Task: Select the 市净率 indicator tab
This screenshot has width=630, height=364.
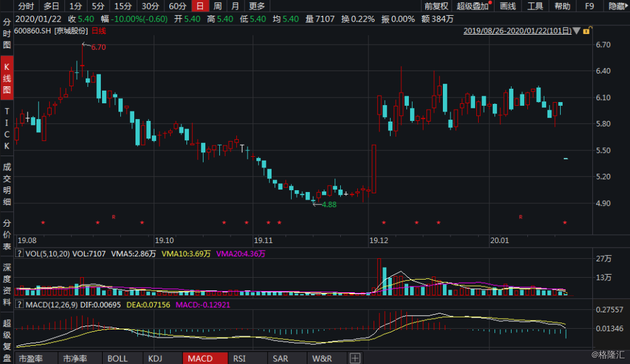Action: (75, 358)
